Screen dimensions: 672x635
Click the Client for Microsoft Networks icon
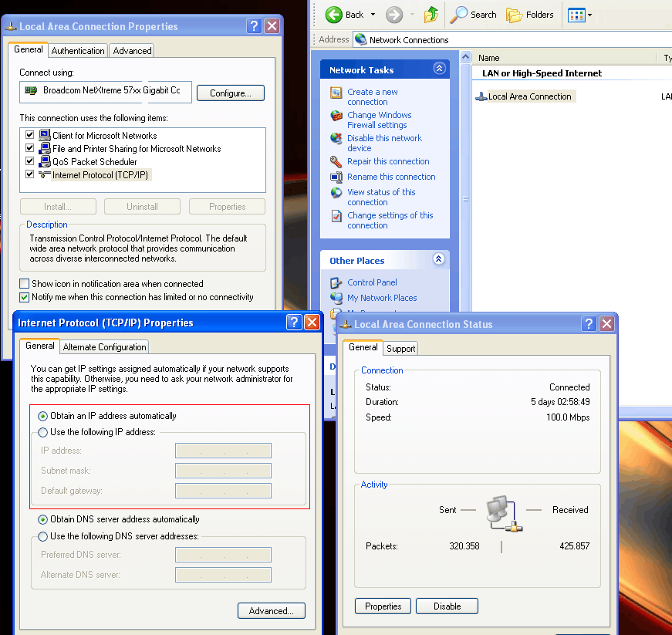[x=45, y=135]
